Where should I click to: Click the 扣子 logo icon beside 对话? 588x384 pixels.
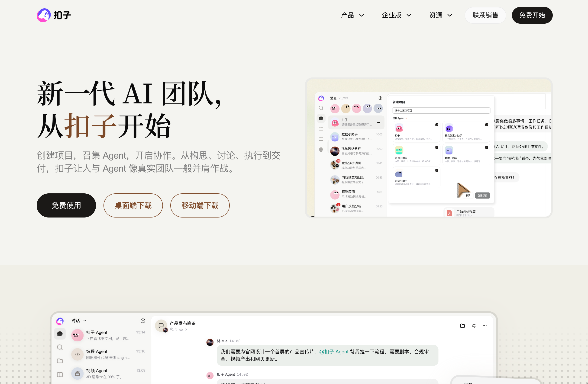pos(60,321)
